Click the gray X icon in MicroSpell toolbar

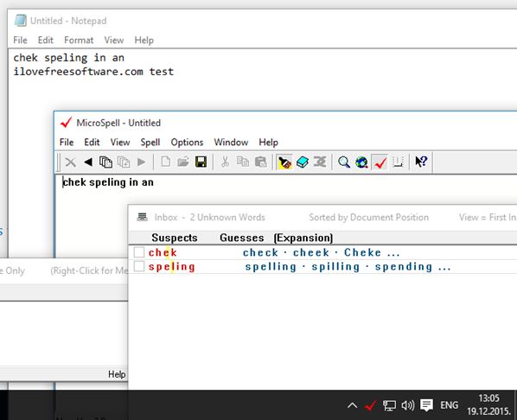tap(70, 162)
